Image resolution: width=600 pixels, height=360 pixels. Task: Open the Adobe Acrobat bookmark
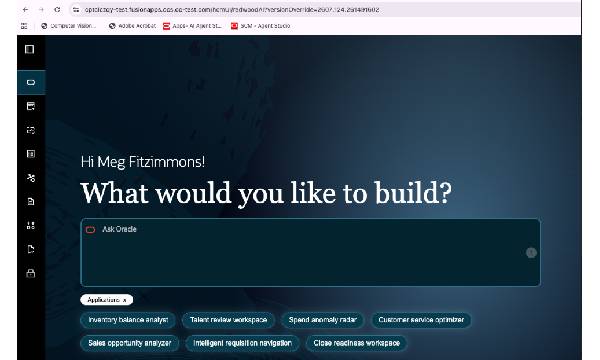(x=132, y=26)
